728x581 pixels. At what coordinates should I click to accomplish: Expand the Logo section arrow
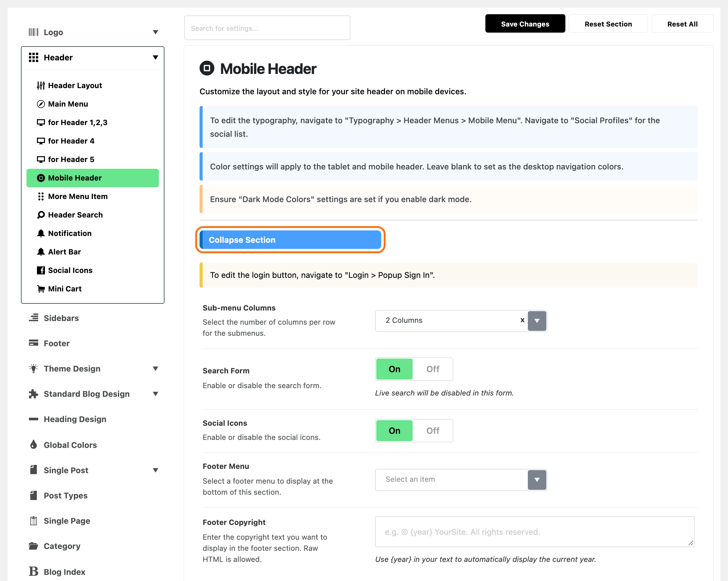[155, 32]
